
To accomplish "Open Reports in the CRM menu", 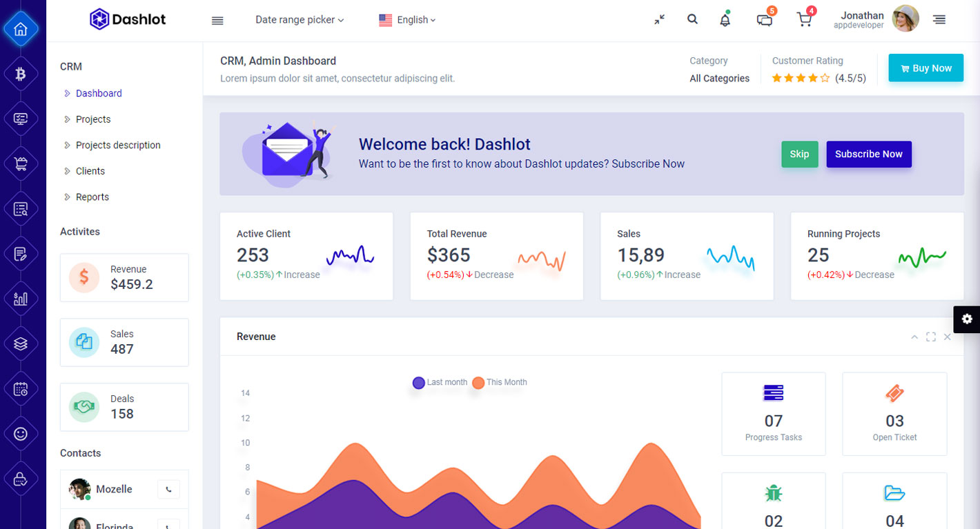I will pos(92,197).
